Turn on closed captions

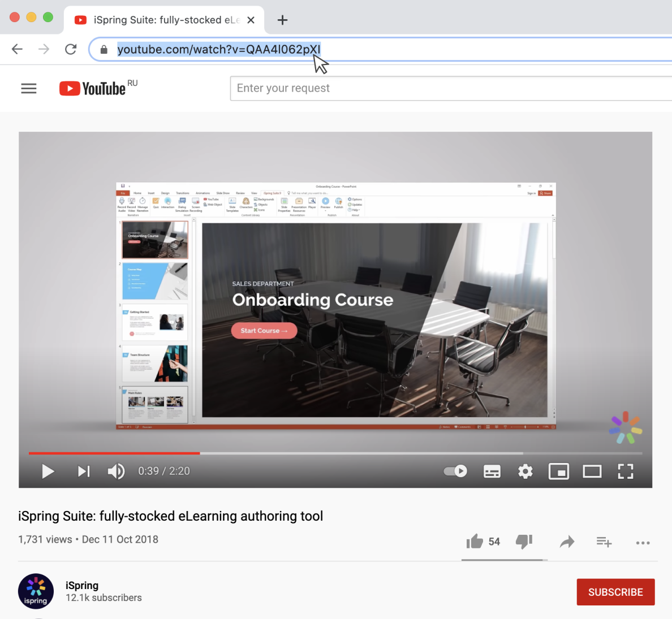click(492, 471)
